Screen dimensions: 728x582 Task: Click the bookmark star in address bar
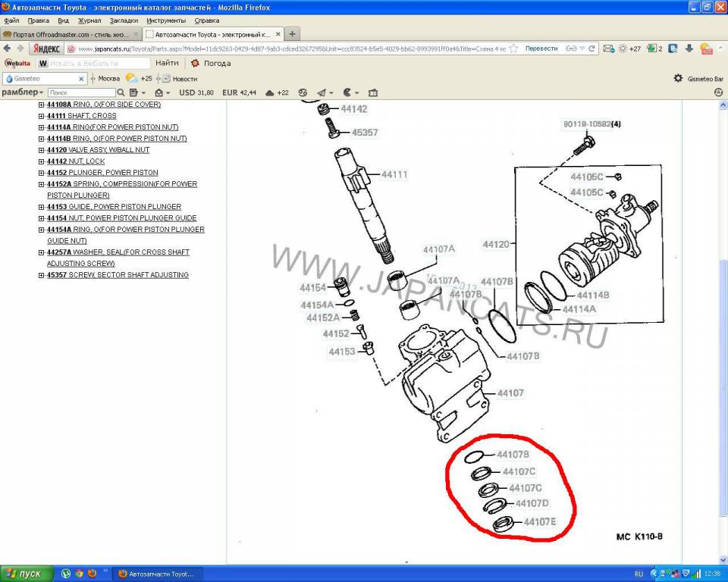(513, 48)
